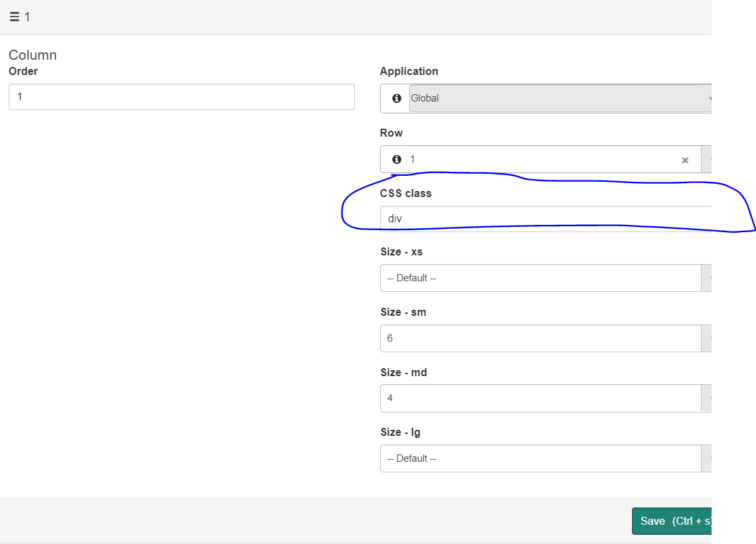
Task: Click the Size - sm label
Action: tap(403, 312)
